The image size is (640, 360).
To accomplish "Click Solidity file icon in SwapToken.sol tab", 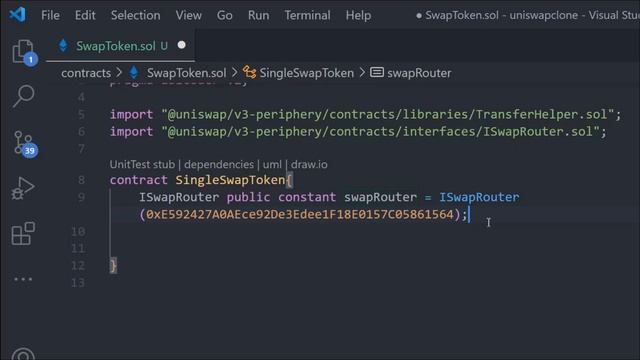I will (63, 46).
